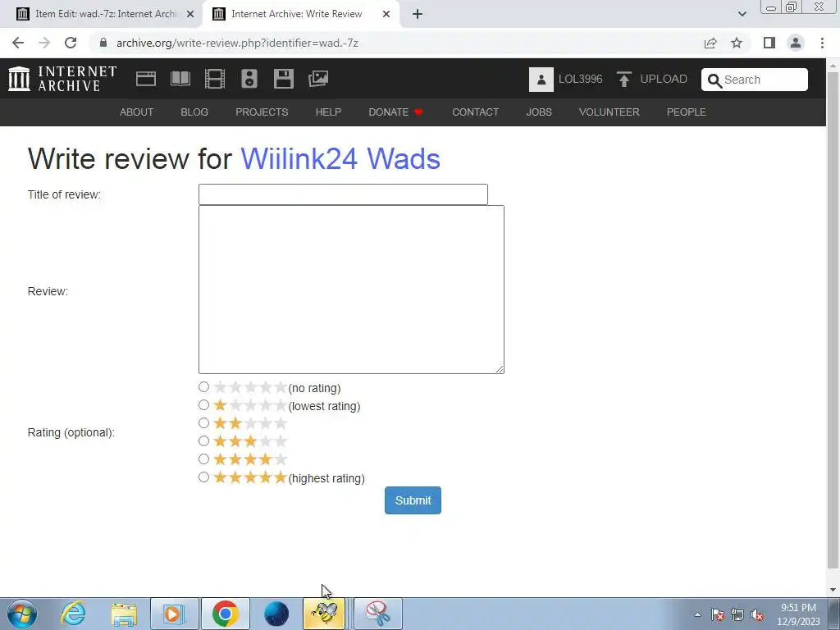Screen dimensions: 840x630
Task: Close the Item Edit tab
Action: point(190,14)
